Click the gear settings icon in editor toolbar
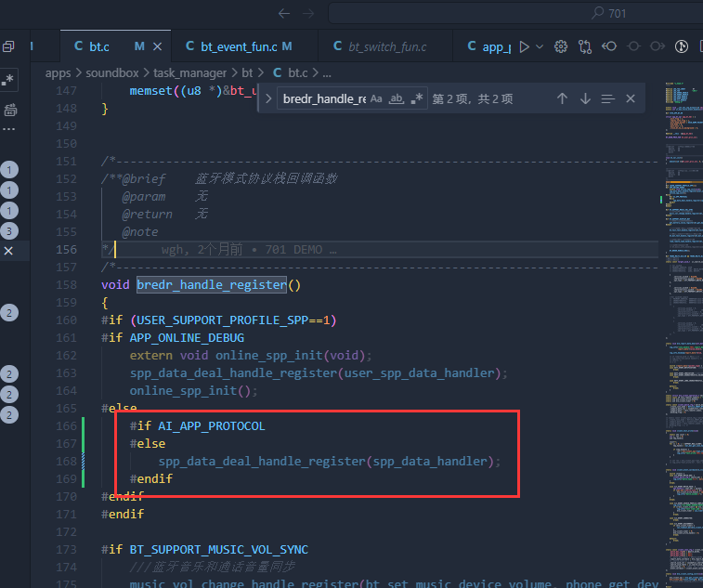 pyautogui.click(x=561, y=46)
